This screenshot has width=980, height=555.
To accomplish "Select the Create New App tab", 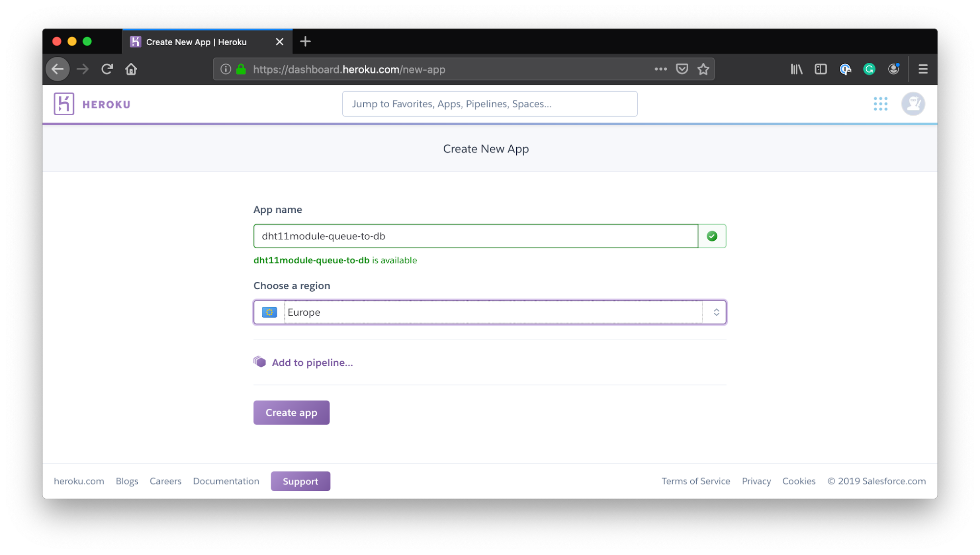I will [x=196, y=42].
